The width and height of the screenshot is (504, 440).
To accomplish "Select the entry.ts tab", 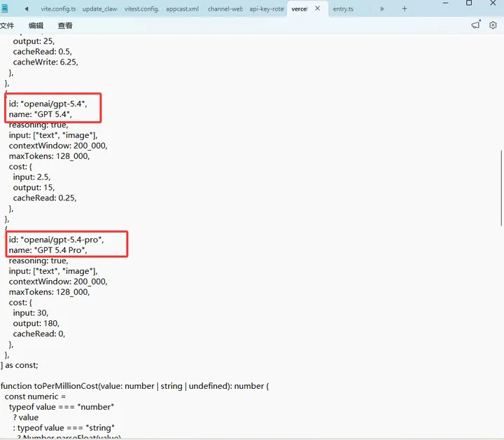I will (343, 9).
